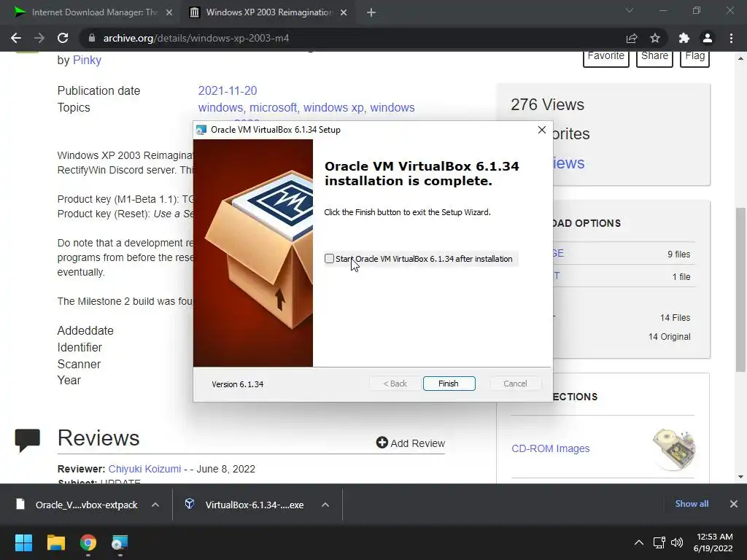747x560 pixels.
Task: Click the '1 file' download option
Action: point(681,276)
